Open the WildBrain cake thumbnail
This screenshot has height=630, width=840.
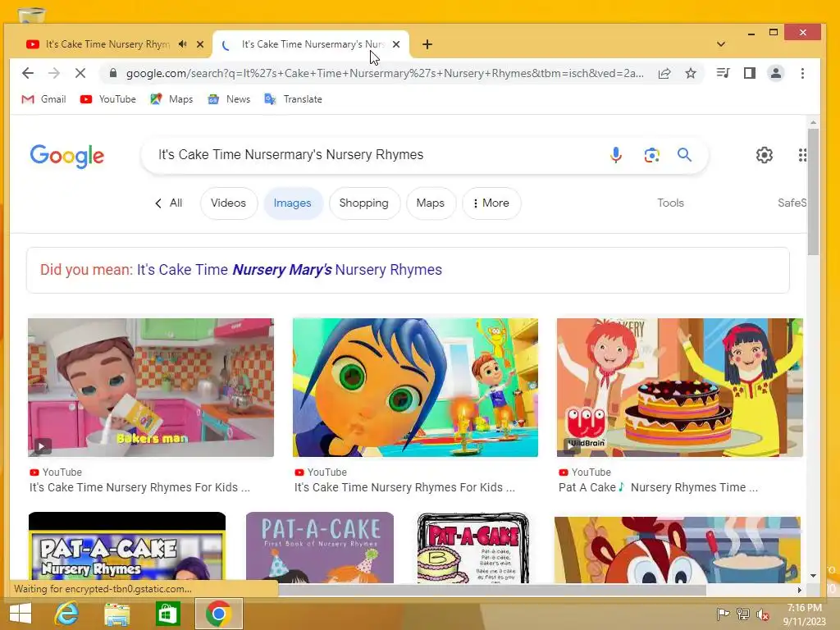[679, 387]
